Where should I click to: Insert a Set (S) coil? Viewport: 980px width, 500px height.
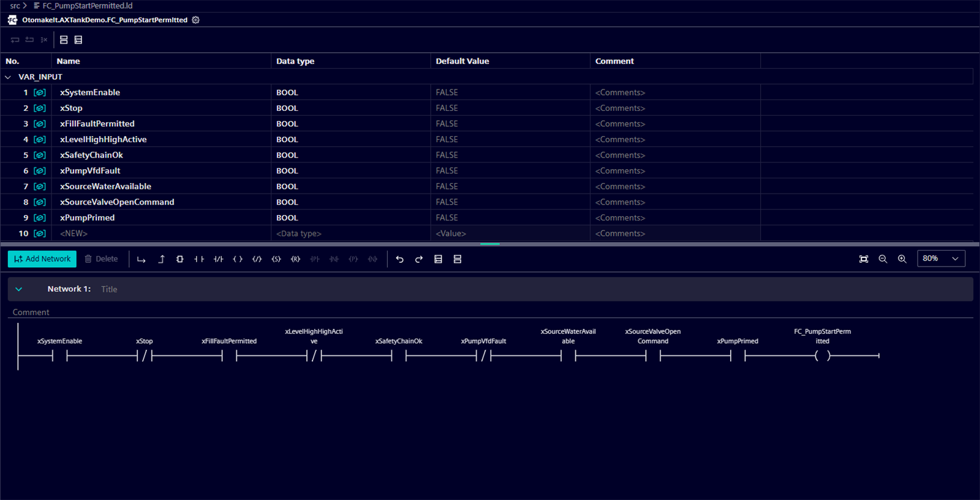[x=276, y=259]
